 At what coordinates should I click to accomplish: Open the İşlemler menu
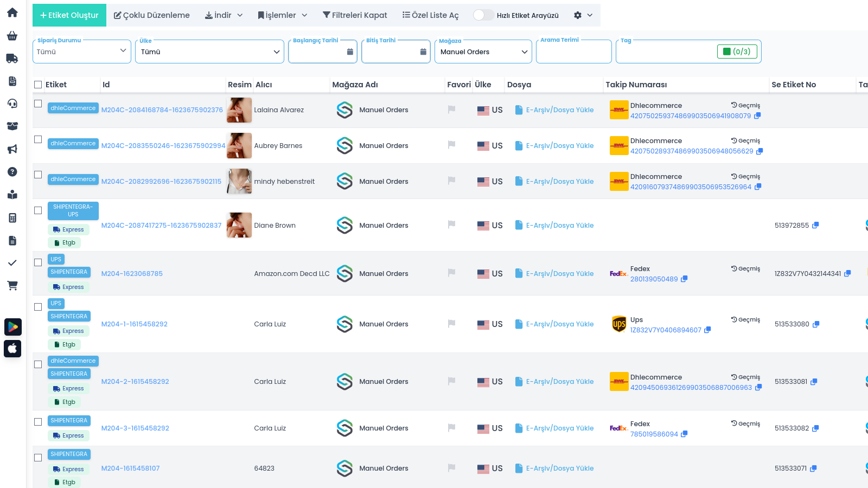click(283, 15)
